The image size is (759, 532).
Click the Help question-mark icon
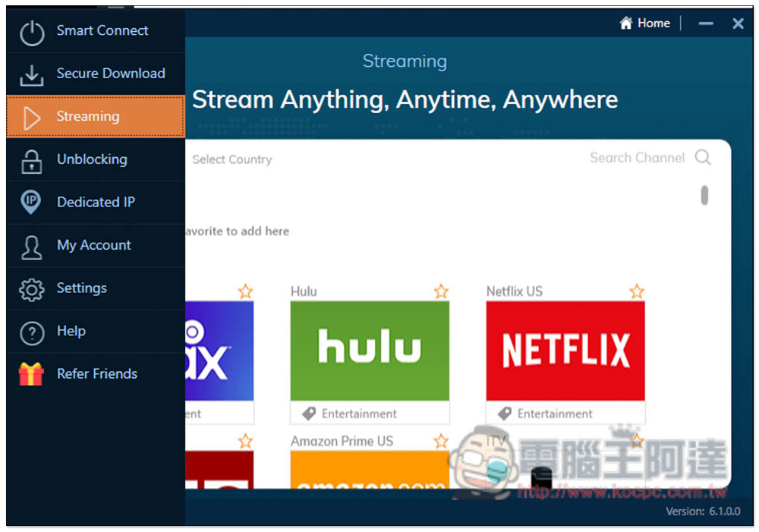click(32, 333)
